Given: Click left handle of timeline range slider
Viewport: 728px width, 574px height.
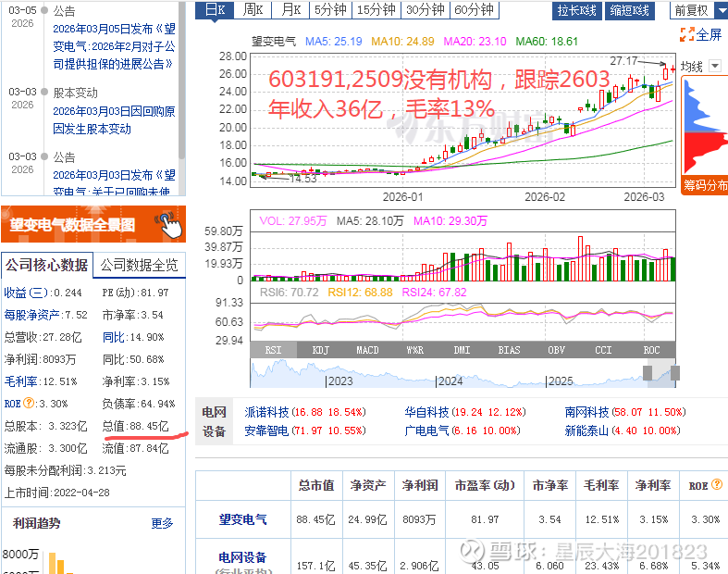Looking at the screenshot, I should point(648,373).
